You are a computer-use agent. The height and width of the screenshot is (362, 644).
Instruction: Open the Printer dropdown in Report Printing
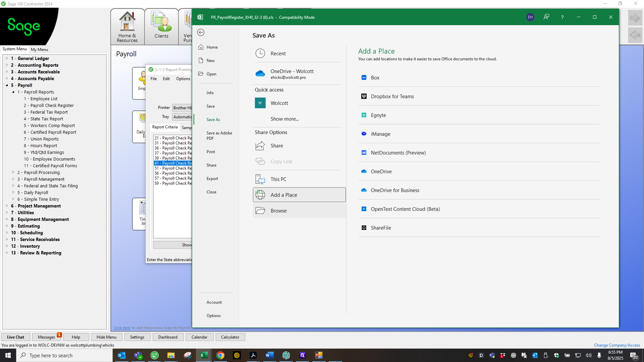[182, 108]
